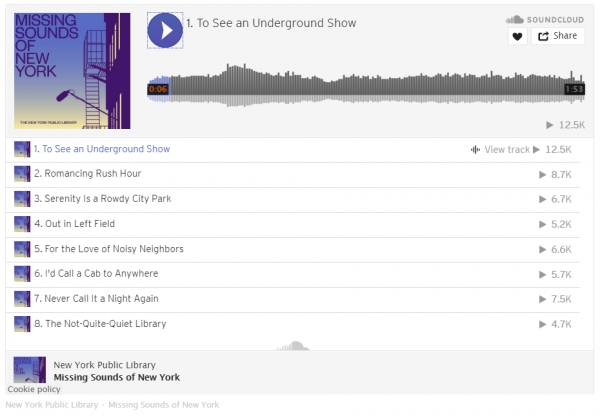Click the 1:53 duration label

pyautogui.click(x=575, y=89)
